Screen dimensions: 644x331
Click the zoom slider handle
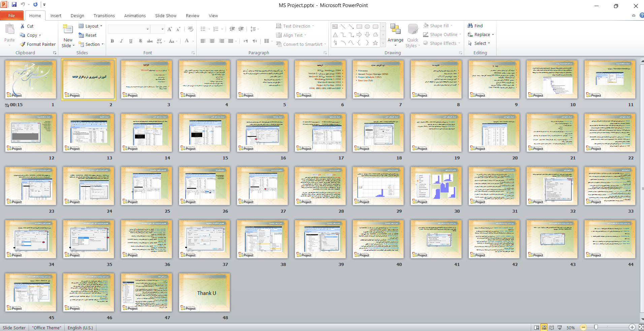pyautogui.click(x=596, y=327)
